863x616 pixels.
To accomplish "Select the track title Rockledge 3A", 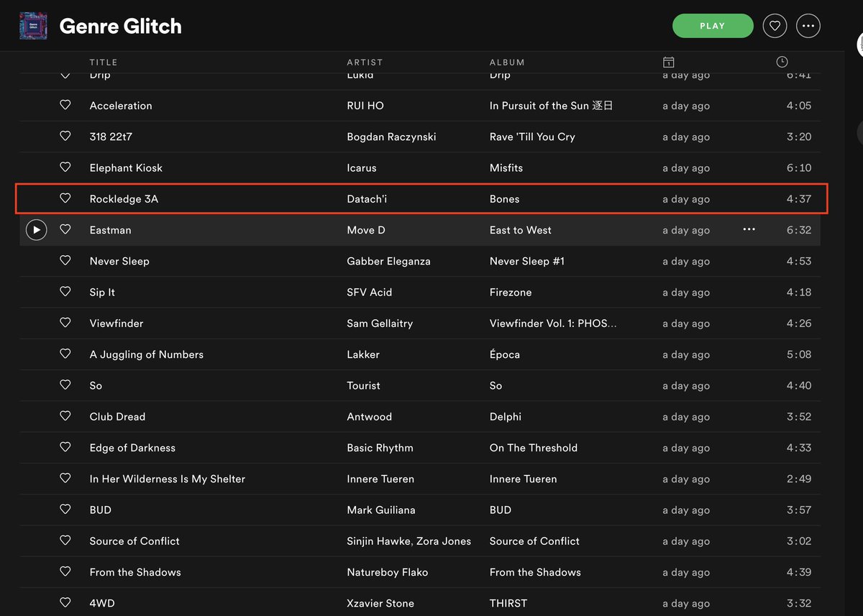I will [124, 199].
